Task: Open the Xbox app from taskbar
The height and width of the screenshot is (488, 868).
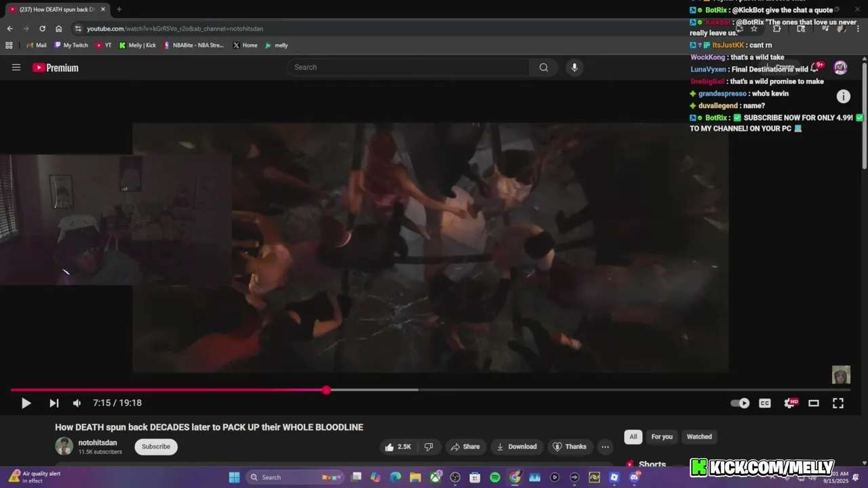Action: [435, 477]
